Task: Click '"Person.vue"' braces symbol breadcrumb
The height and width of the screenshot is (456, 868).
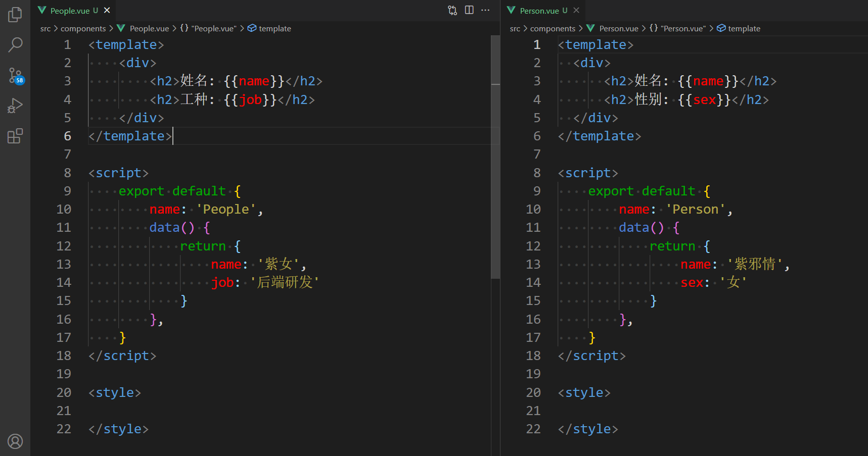Action: [x=678, y=28]
